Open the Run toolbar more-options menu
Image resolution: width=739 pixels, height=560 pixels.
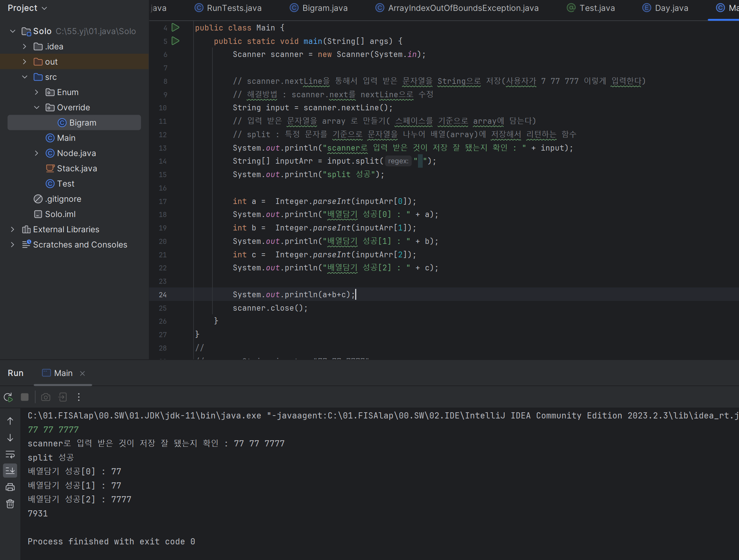point(78,397)
